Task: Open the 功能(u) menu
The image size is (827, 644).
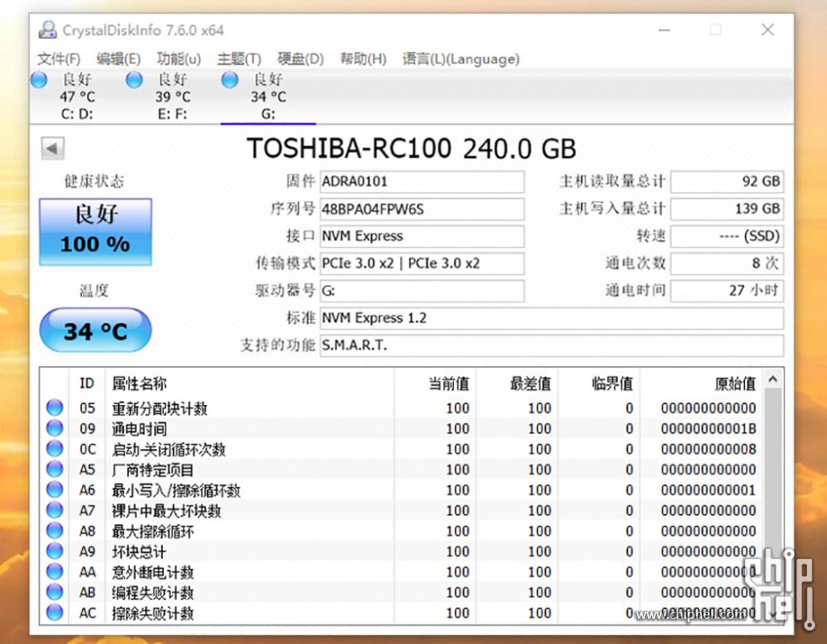Action: (x=179, y=58)
